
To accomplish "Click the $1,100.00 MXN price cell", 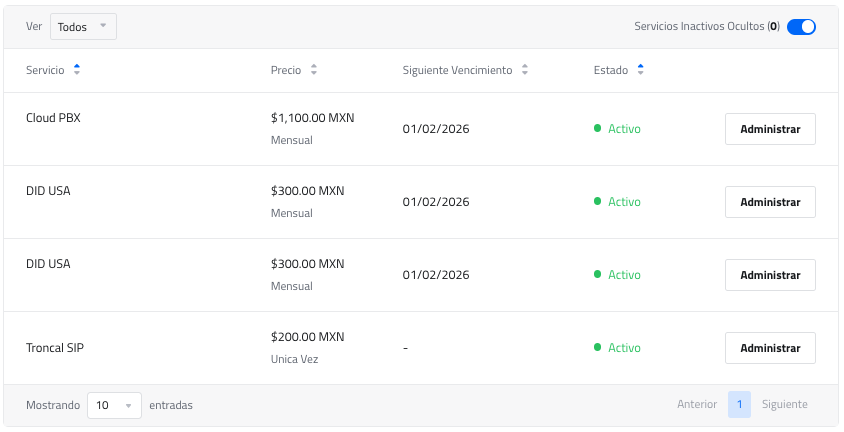I will [312, 118].
